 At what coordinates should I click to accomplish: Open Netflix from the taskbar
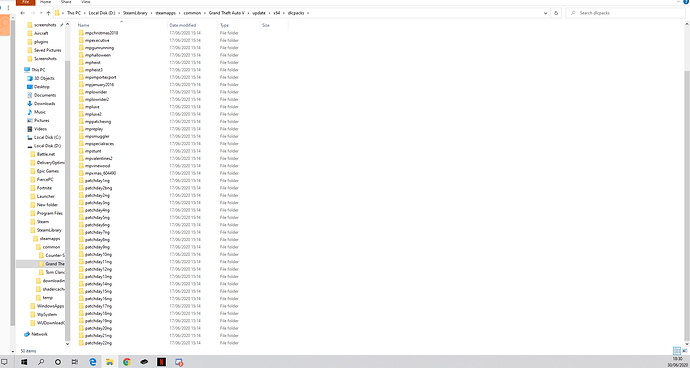pos(161,362)
